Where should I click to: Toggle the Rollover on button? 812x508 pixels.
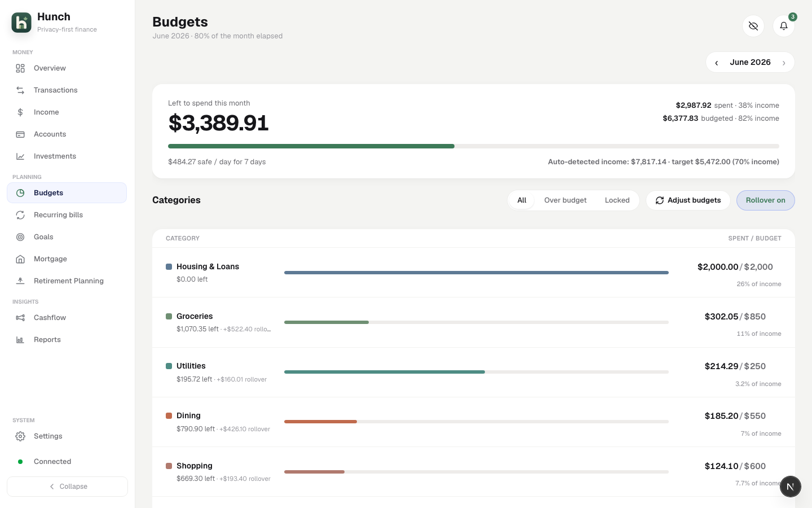[766, 200]
